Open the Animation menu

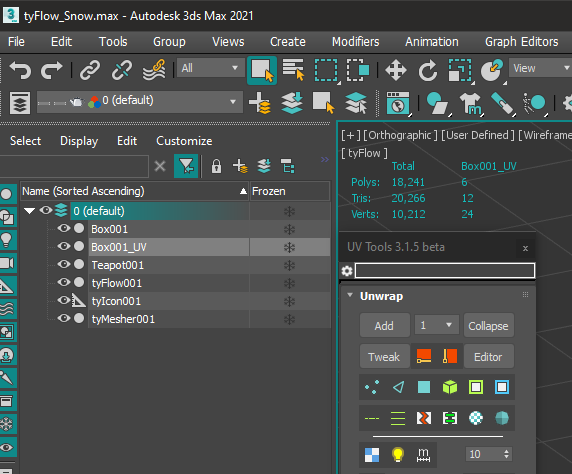coord(432,42)
